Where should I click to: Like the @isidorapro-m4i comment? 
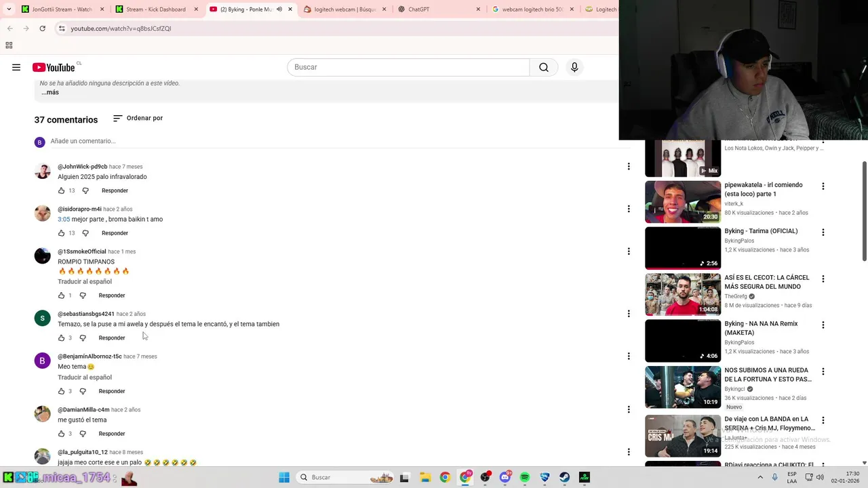[61, 233]
